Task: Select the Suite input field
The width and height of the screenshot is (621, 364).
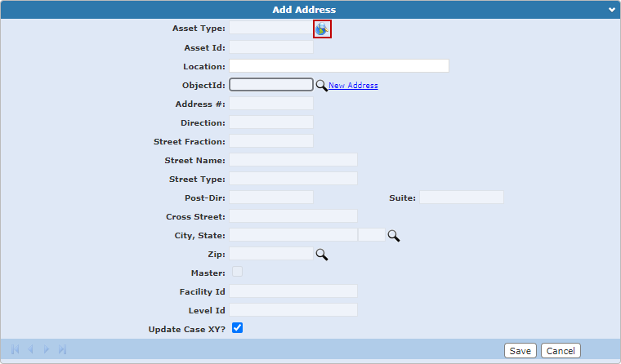Action: coord(461,198)
